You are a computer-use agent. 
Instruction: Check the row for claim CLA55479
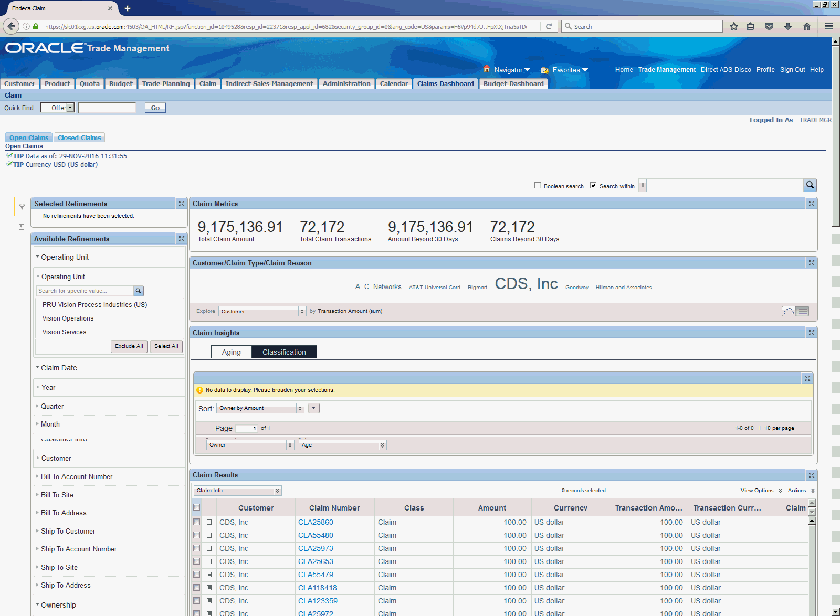197,575
